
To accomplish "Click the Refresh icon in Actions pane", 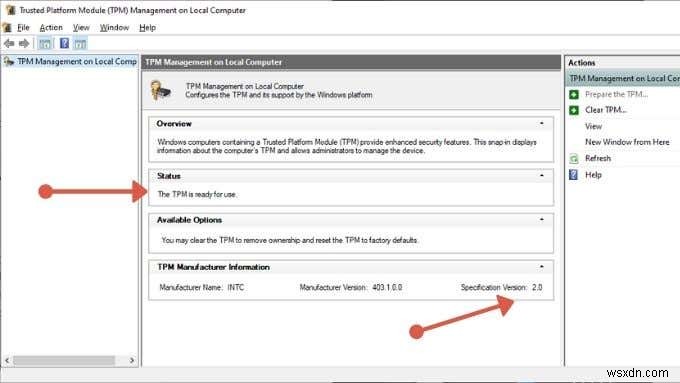I will click(x=574, y=158).
